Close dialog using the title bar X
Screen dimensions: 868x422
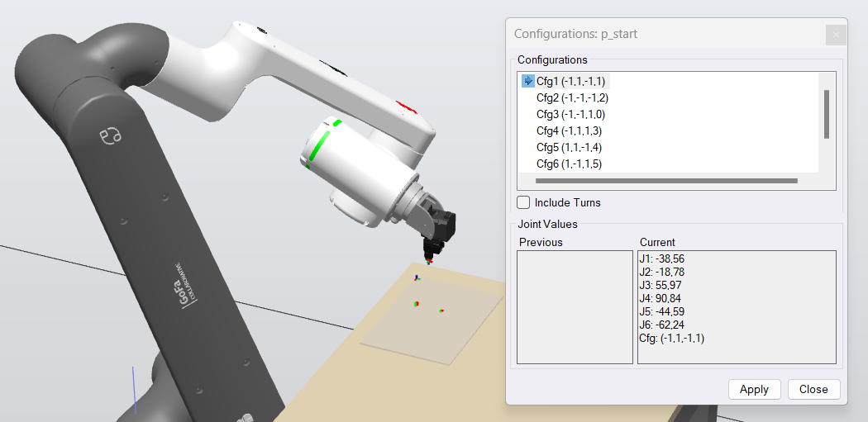coord(836,35)
